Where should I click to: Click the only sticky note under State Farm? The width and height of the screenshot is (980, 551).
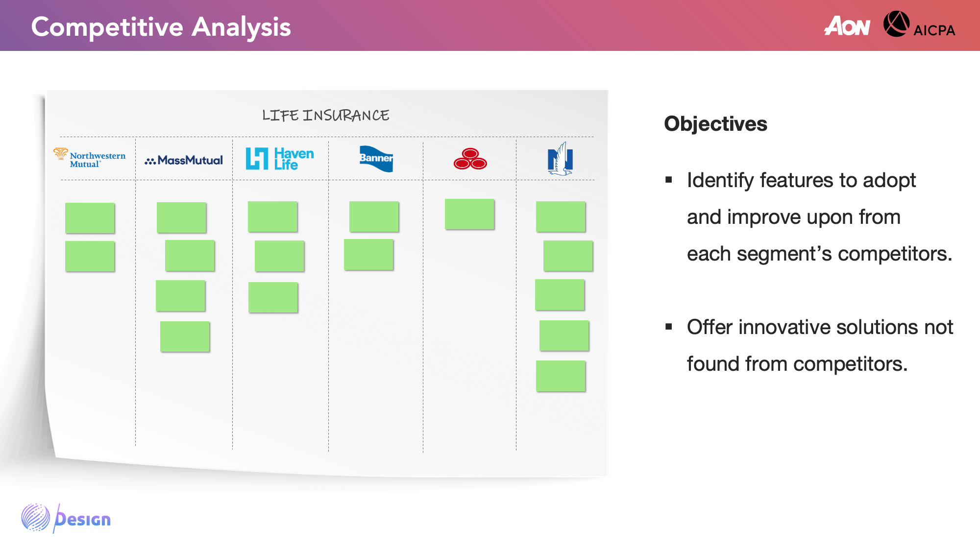click(x=469, y=214)
